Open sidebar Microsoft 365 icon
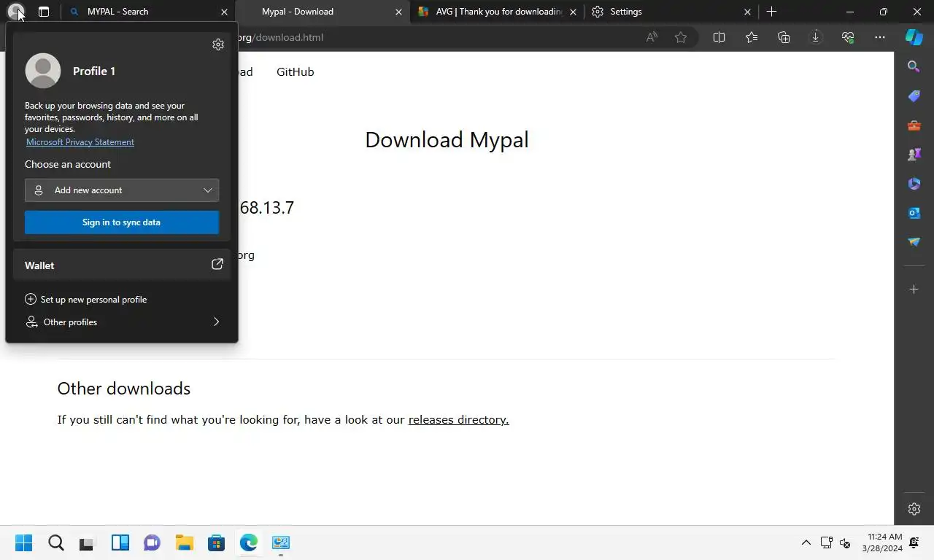This screenshot has width=934, height=560. click(914, 184)
